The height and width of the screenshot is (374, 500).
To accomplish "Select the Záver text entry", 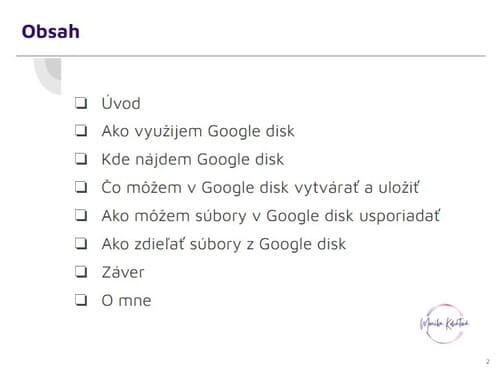I will pos(123,272).
